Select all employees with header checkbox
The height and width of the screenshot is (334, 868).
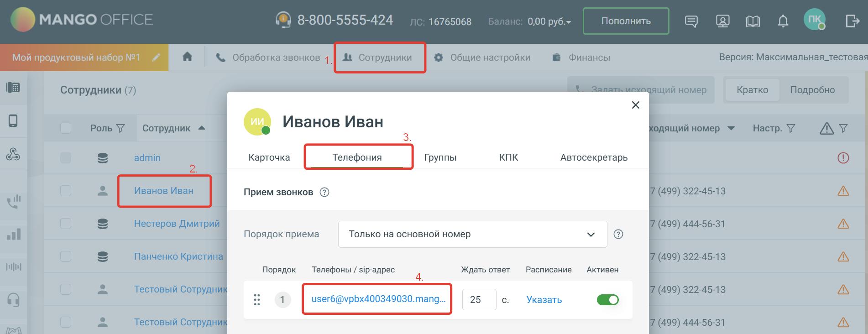[66, 128]
